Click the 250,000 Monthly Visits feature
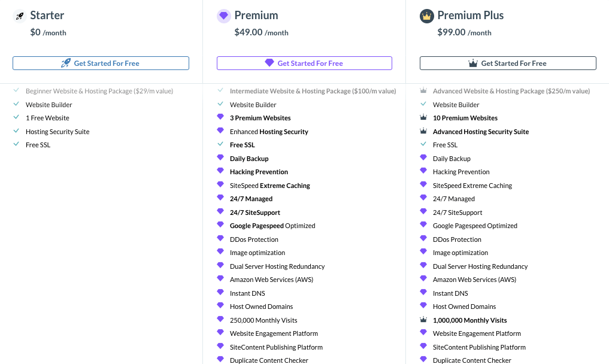 263,320
